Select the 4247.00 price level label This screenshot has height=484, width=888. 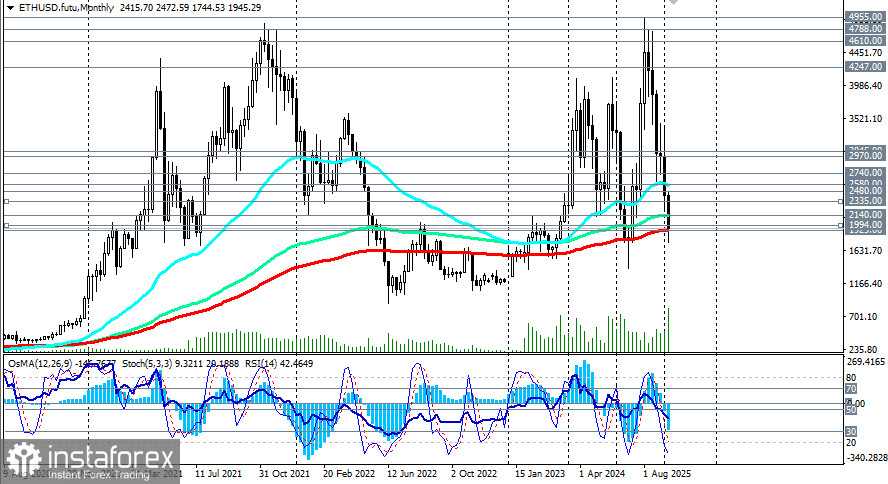[865, 67]
